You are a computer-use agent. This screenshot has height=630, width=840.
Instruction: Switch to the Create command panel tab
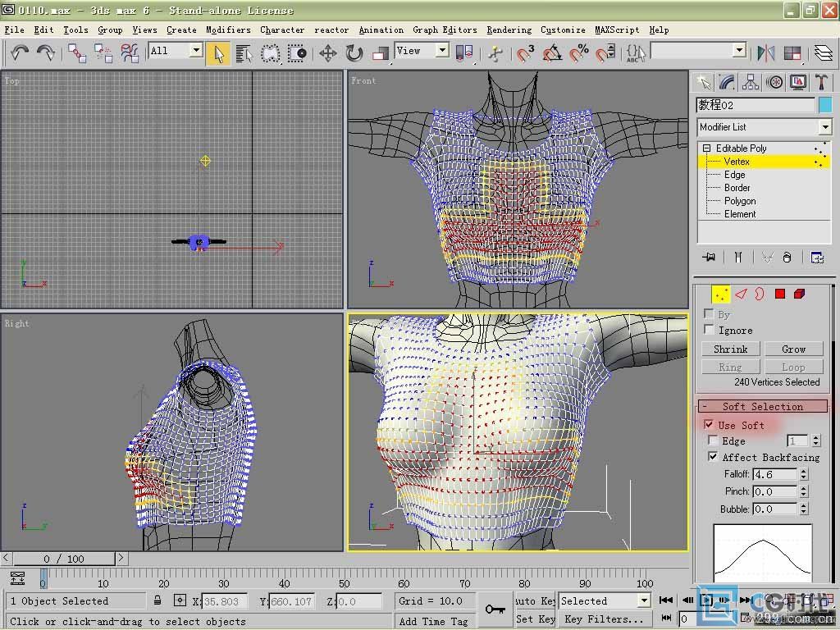click(x=704, y=82)
